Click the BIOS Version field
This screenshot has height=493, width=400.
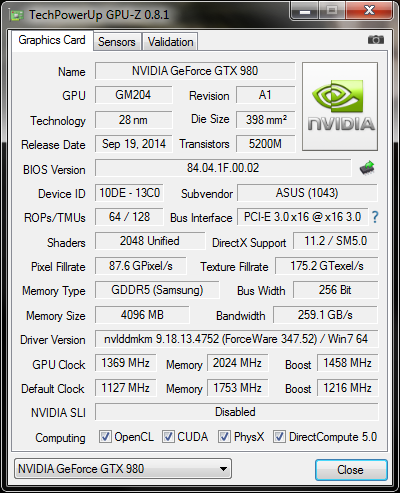pos(223,168)
